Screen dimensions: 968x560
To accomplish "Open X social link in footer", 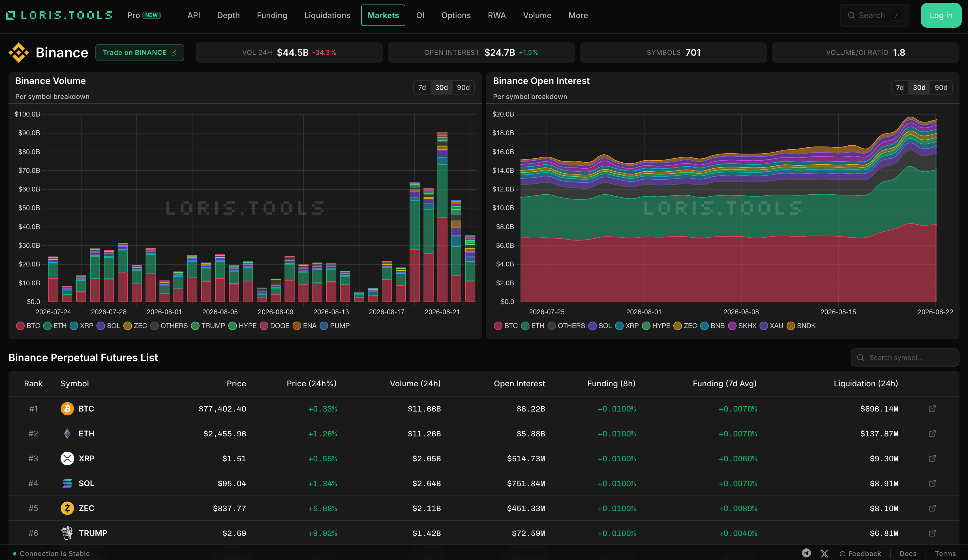I will tap(824, 553).
